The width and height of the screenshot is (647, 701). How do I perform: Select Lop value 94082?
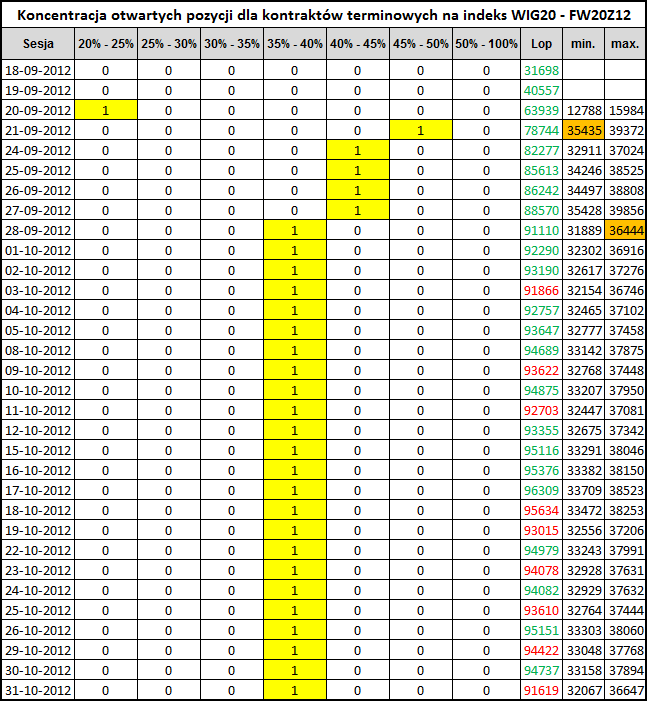click(x=541, y=591)
